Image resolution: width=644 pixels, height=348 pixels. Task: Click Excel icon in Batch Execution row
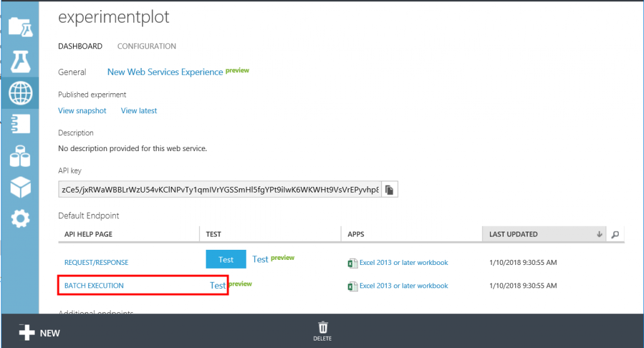[x=352, y=286]
